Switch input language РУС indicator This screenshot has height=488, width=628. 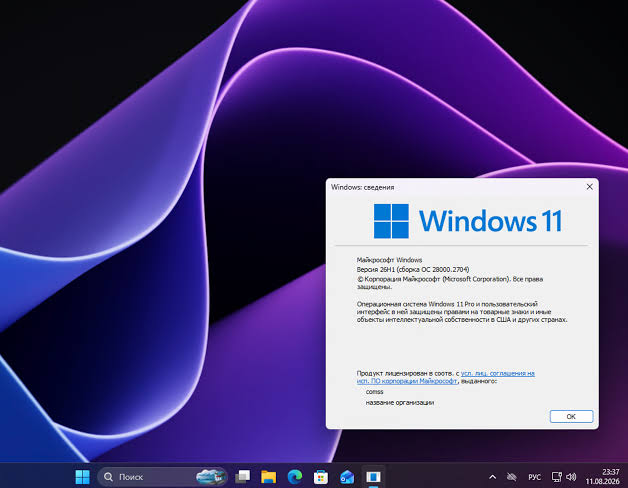534,477
